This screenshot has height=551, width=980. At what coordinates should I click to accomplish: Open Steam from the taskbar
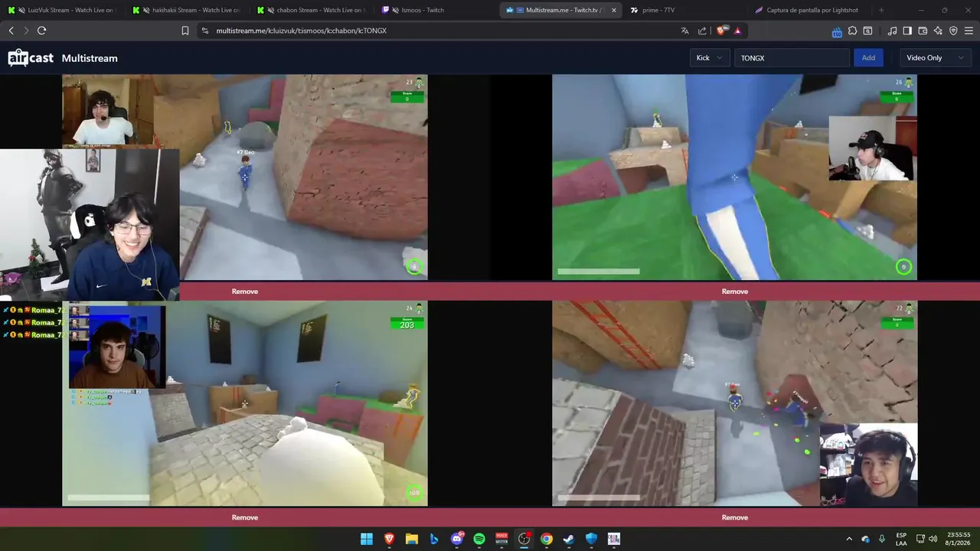click(569, 539)
